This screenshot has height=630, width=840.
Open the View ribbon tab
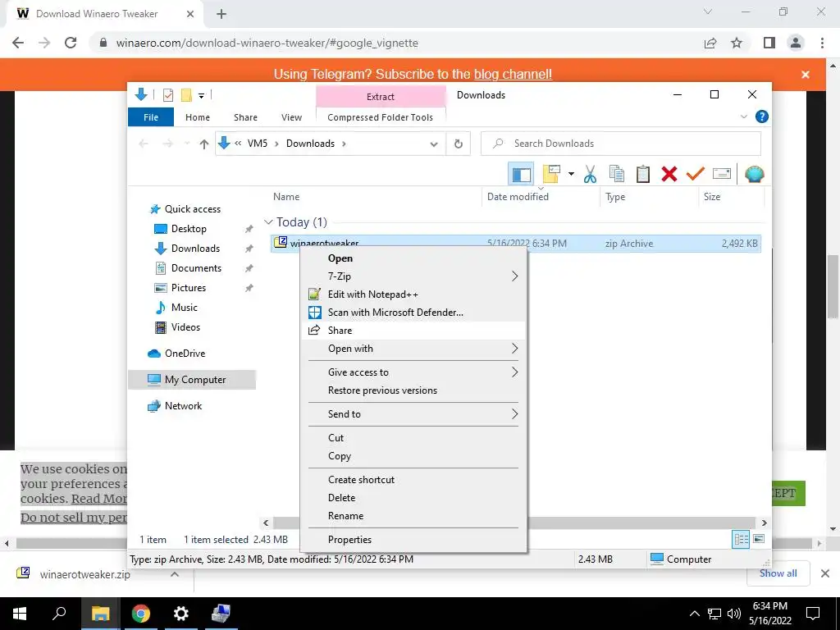click(x=291, y=117)
